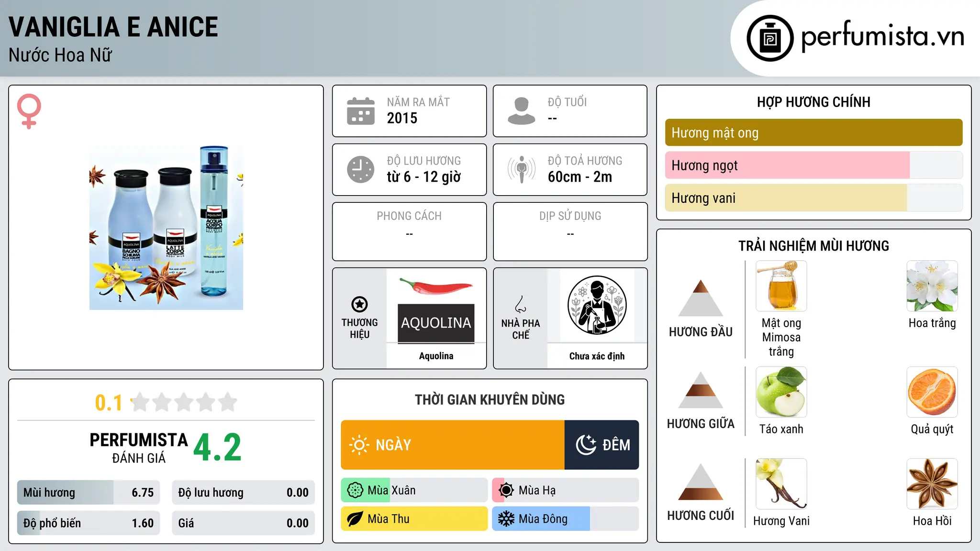Click the perfumista.vn site name
This screenshot has width=980, height=551.
883,36
